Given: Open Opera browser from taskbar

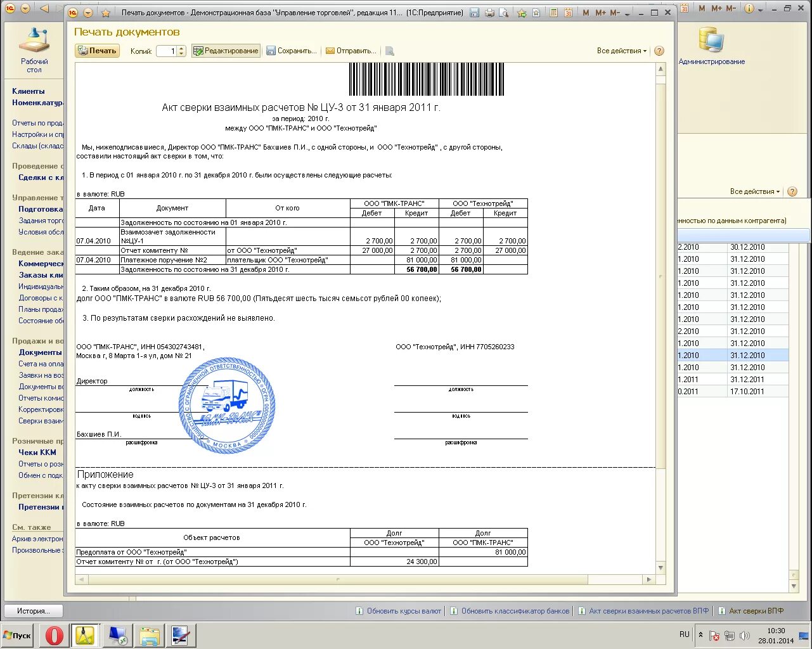Looking at the screenshot, I should pyautogui.click(x=54, y=636).
